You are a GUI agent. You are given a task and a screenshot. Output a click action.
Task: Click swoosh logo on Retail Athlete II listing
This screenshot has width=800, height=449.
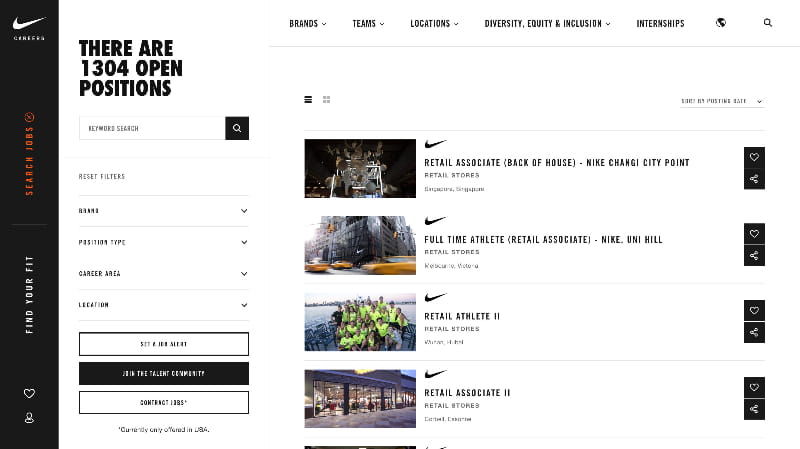pos(435,297)
